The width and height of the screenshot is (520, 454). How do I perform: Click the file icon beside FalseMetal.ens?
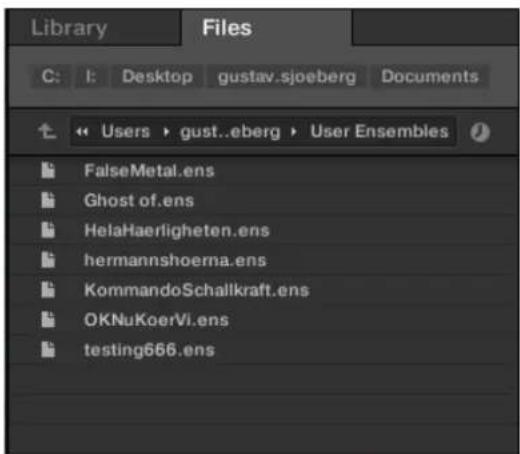click(x=48, y=170)
